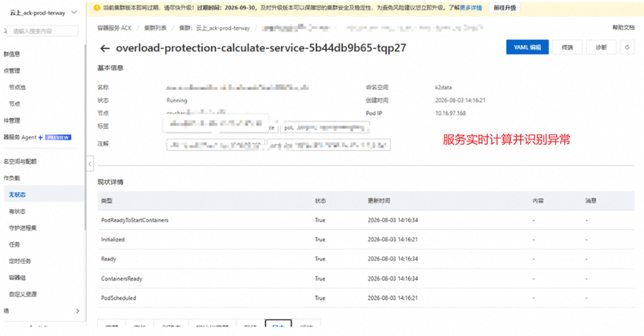Click the True status of PodScheduled
Viewport: 644px width, 336px height.
320,298
